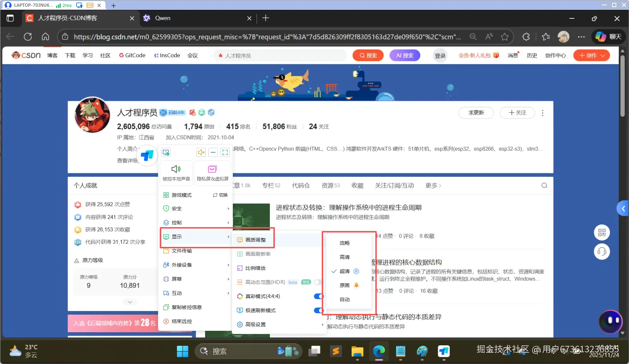
Task: Follow the author with the 关注 button
Action: pyautogui.click(x=518, y=113)
